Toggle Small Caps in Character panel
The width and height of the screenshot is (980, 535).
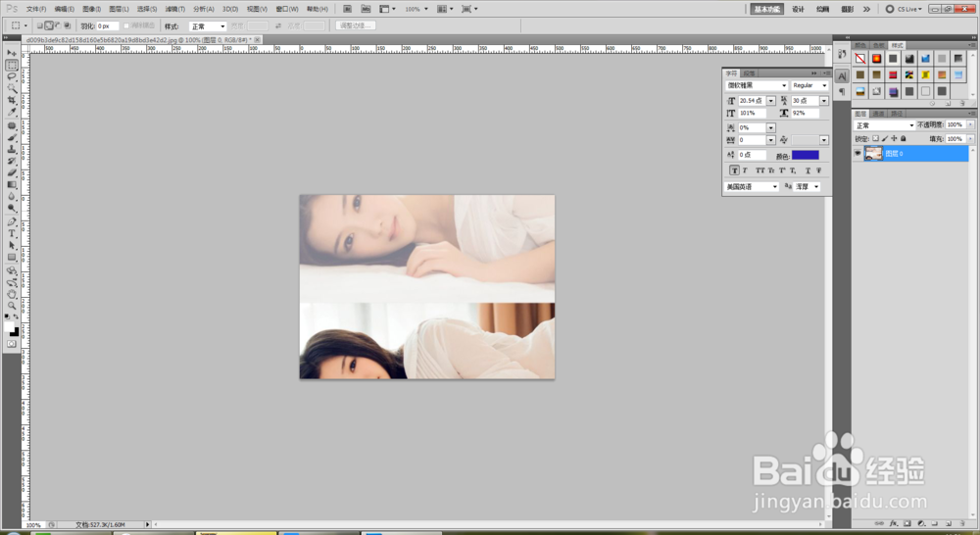click(771, 170)
